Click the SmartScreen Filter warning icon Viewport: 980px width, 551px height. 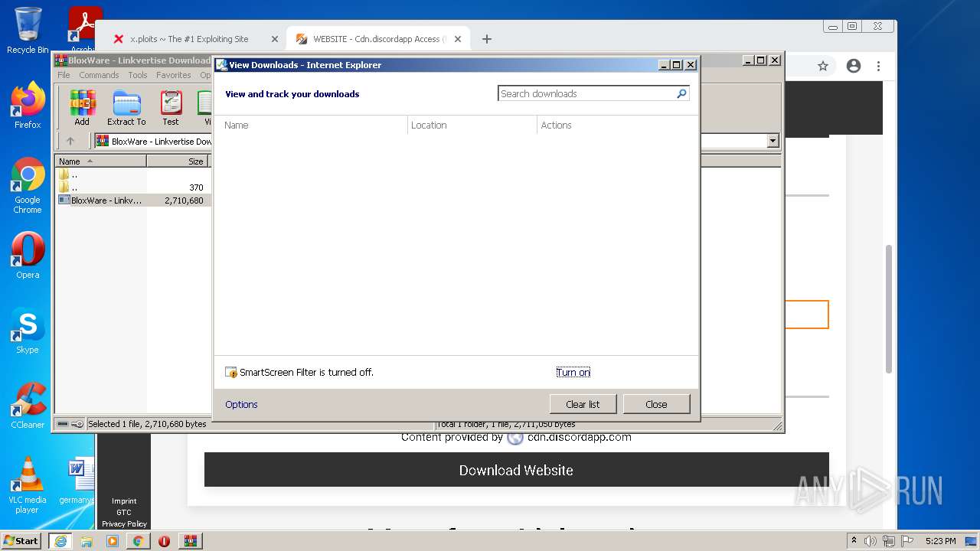pos(231,373)
